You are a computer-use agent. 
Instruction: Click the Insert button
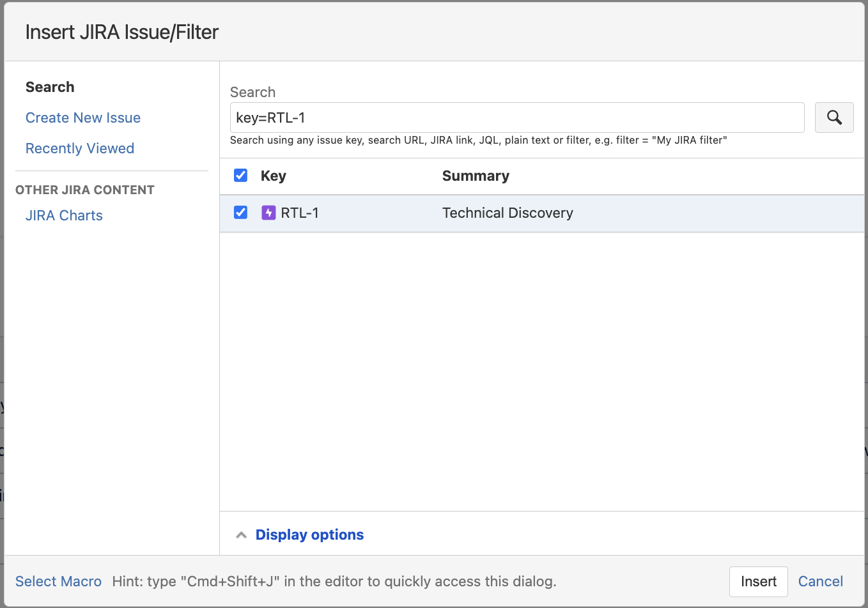click(758, 581)
